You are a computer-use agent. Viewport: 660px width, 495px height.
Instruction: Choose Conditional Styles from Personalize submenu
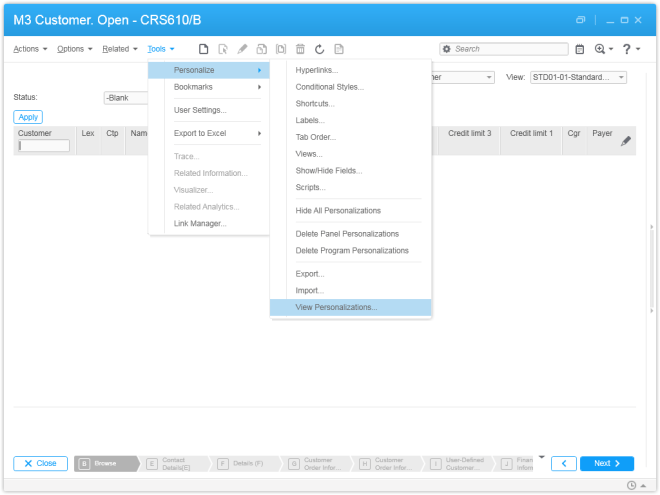(x=329, y=87)
